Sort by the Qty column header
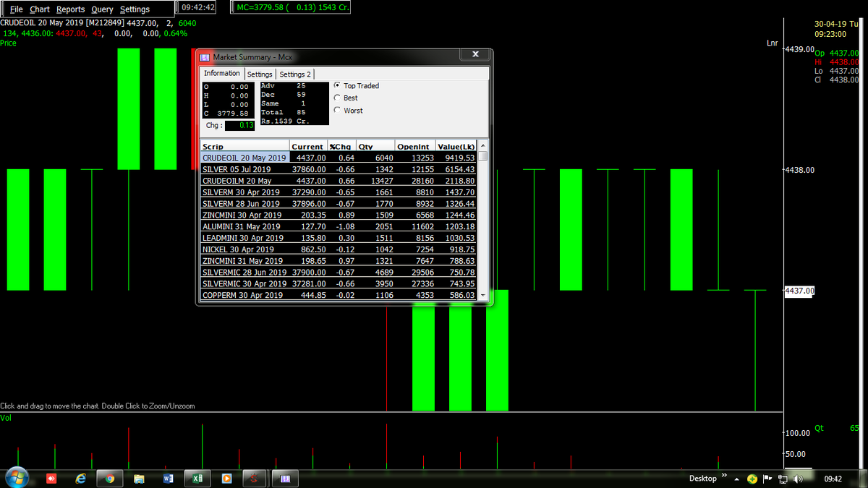This screenshot has width=868, height=488. 375,146
